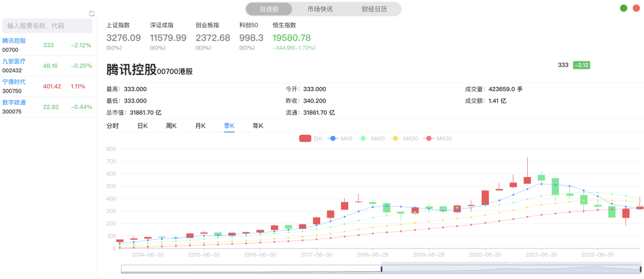Click the right handle of the zoom slider

point(640,269)
